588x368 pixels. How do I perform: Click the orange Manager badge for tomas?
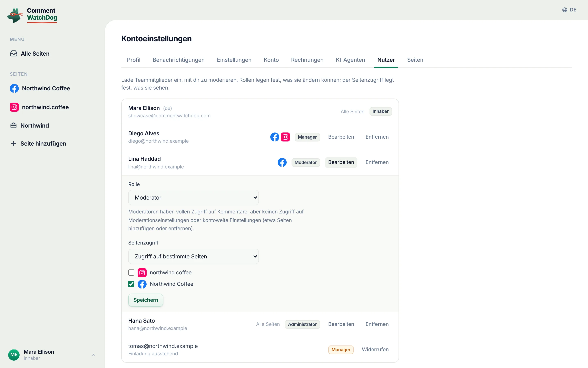[x=341, y=350]
